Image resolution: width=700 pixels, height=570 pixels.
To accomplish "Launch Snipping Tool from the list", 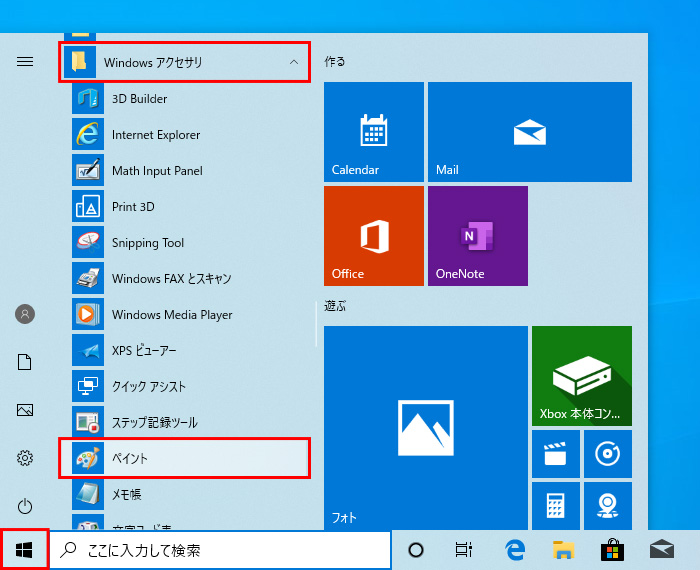I will point(148,243).
